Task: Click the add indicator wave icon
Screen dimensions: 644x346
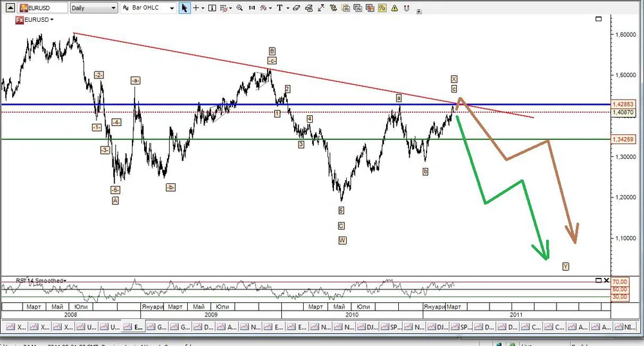Action: point(263,8)
